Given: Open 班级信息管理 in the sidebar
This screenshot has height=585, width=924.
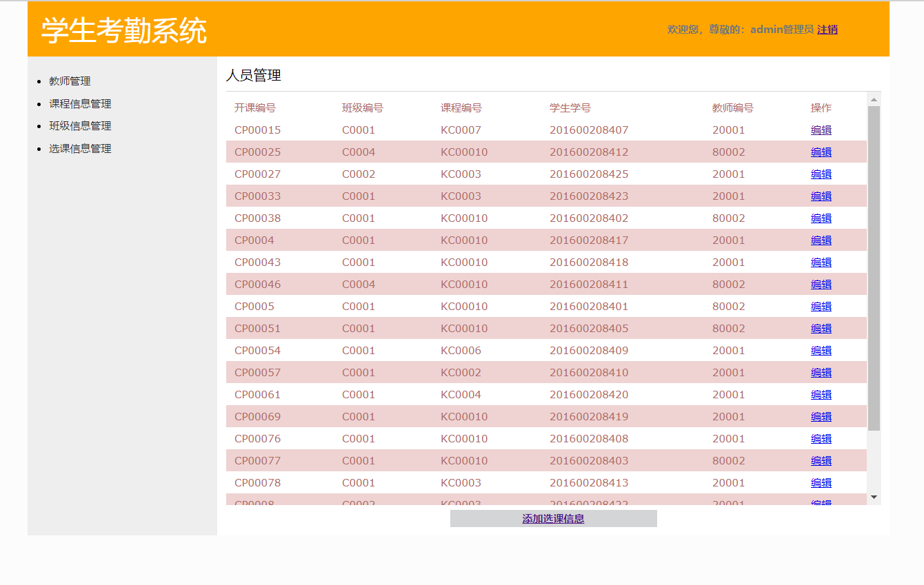Looking at the screenshot, I should point(80,126).
